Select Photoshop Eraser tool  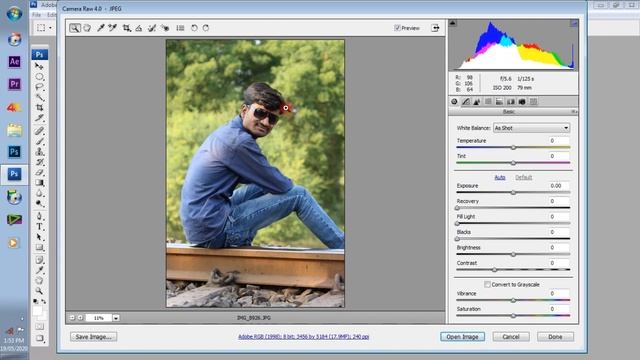pos(39,172)
